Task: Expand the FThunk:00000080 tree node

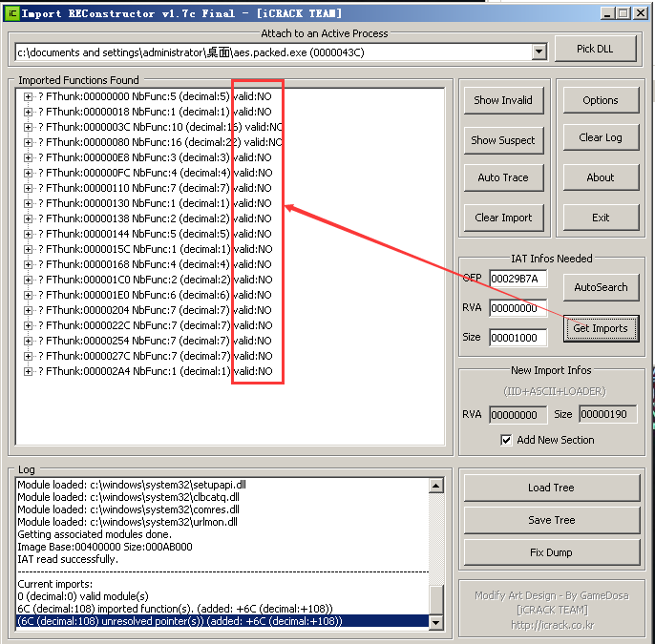Action: (28, 142)
